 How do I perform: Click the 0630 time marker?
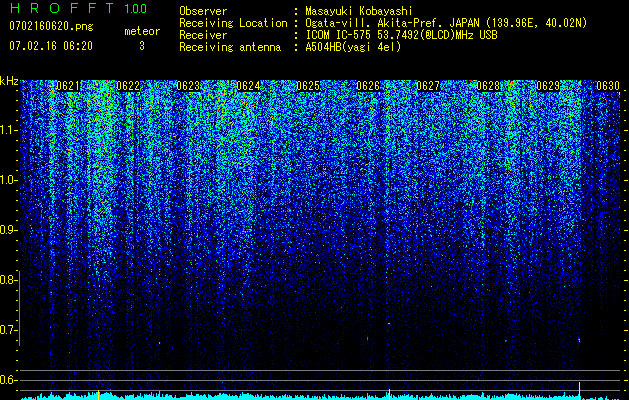608,86
